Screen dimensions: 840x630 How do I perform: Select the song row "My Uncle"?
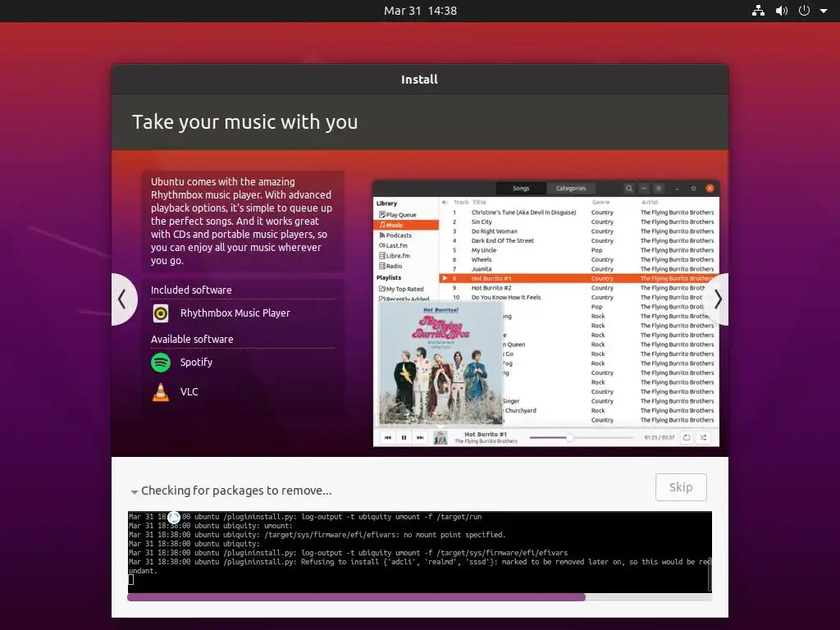[579, 250]
